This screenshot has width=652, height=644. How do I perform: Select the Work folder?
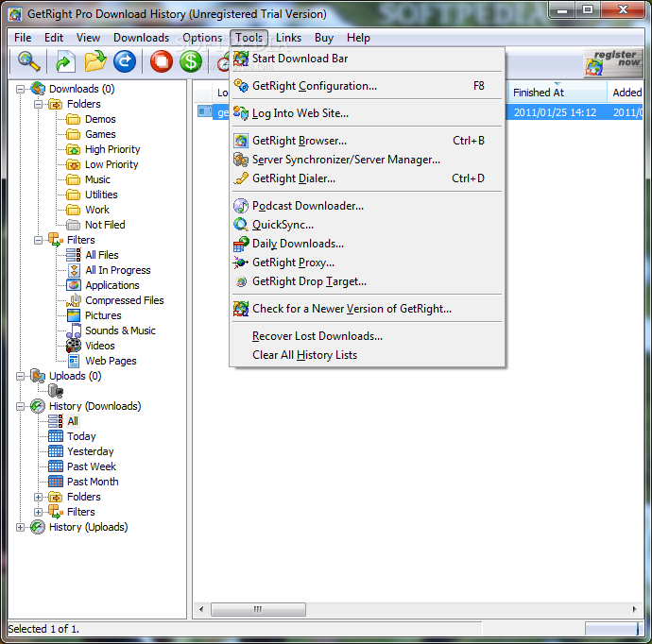click(97, 210)
